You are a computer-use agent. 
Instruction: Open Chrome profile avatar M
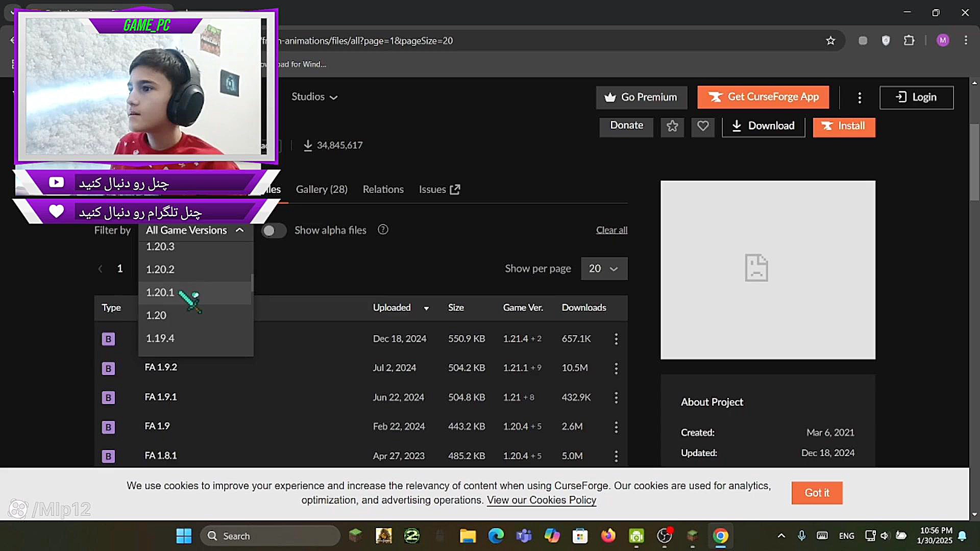pyautogui.click(x=943, y=40)
